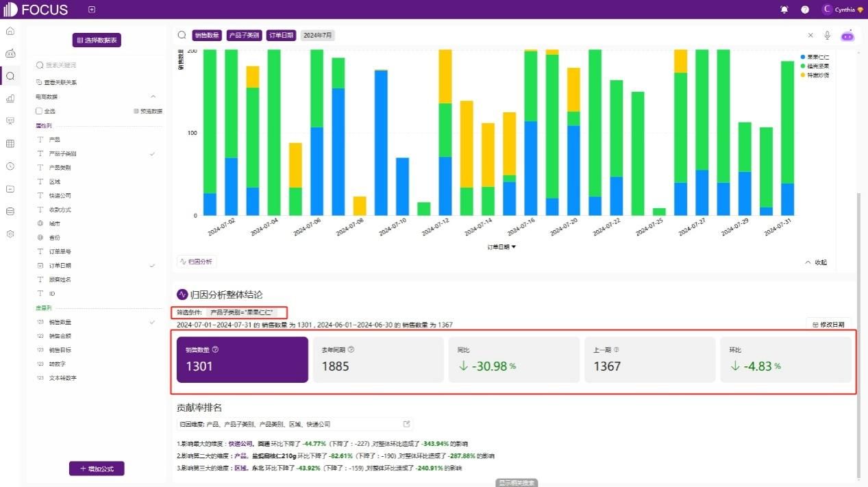Click the magnifier icon in the query bar

click(182, 35)
